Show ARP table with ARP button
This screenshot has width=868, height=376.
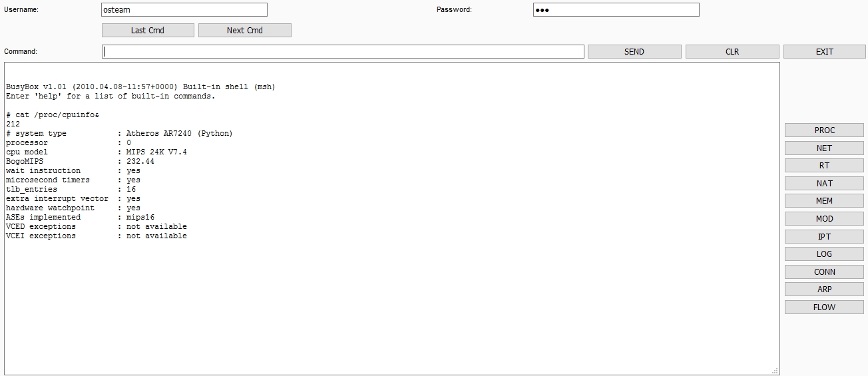[x=824, y=289]
